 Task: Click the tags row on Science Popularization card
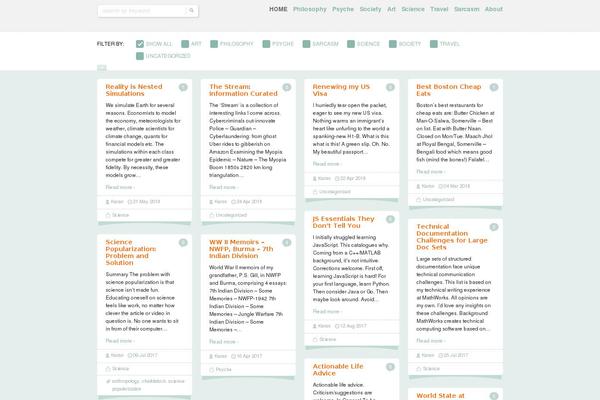pyautogui.click(x=145, y=385)
